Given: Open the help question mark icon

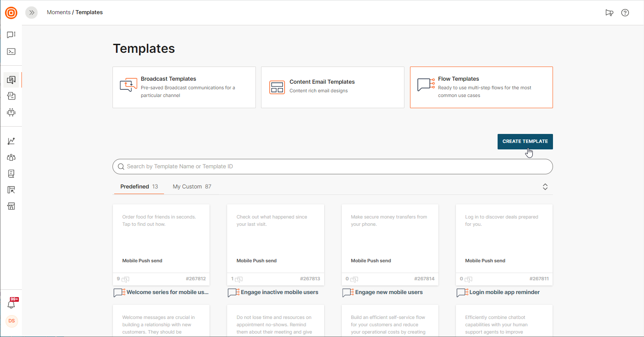Looking at the screenshot, I should coord(625,12).
